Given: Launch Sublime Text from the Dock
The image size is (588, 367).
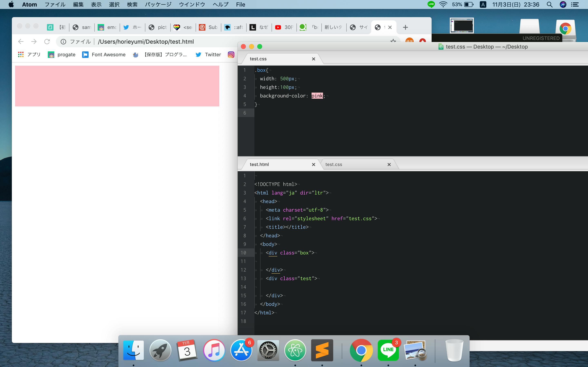Looking at the screenshot, I should pyautogui.click(x=322, y=350).
